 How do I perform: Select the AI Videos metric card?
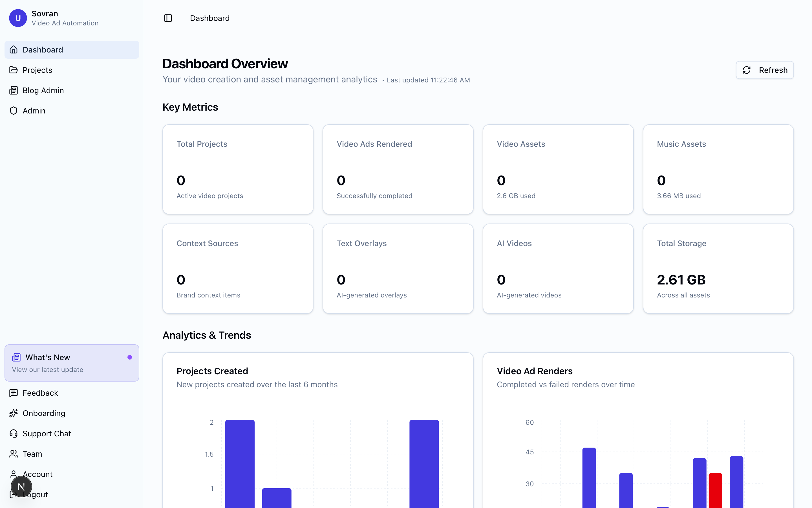(558, 269)
